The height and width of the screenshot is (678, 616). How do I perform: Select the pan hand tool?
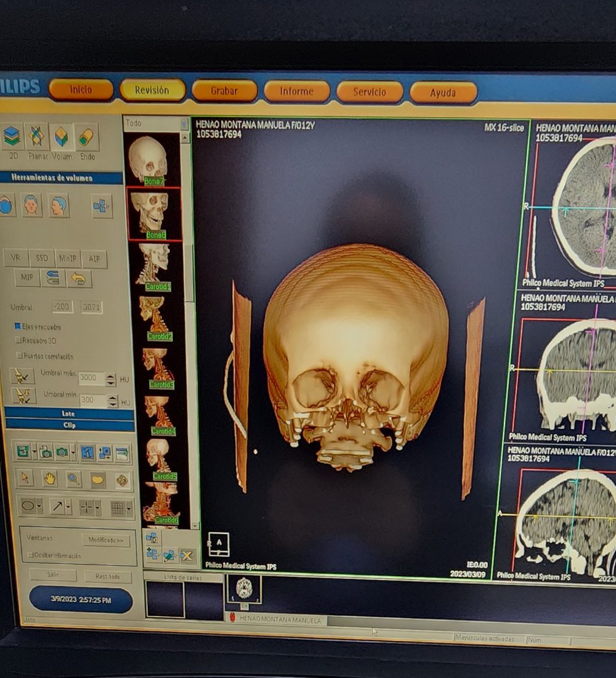point(50,478)
